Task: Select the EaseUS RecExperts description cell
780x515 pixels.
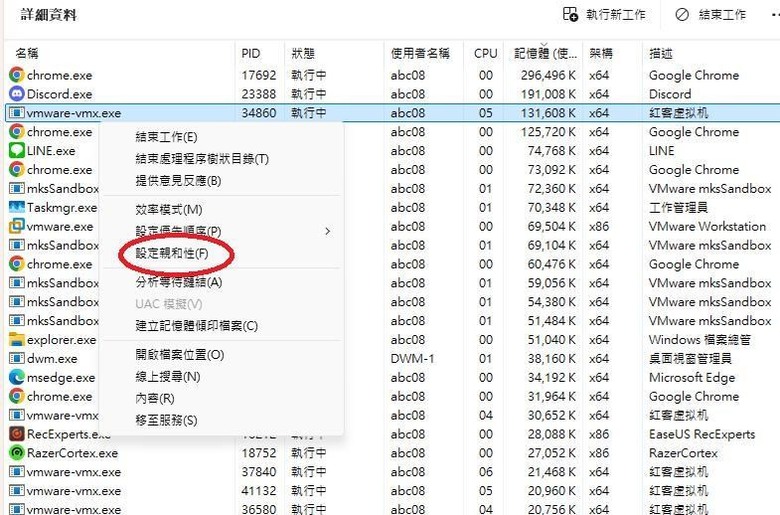Action: [702, 434]
